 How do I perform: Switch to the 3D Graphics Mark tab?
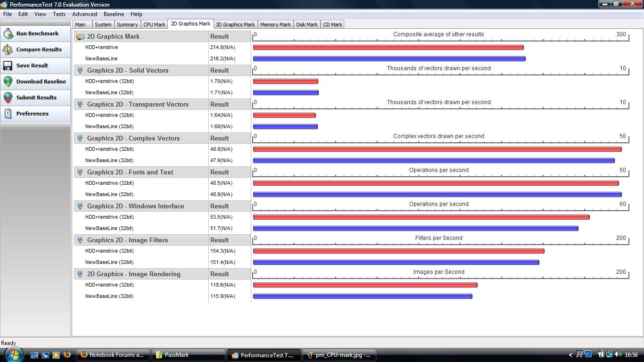pos(235,25)
